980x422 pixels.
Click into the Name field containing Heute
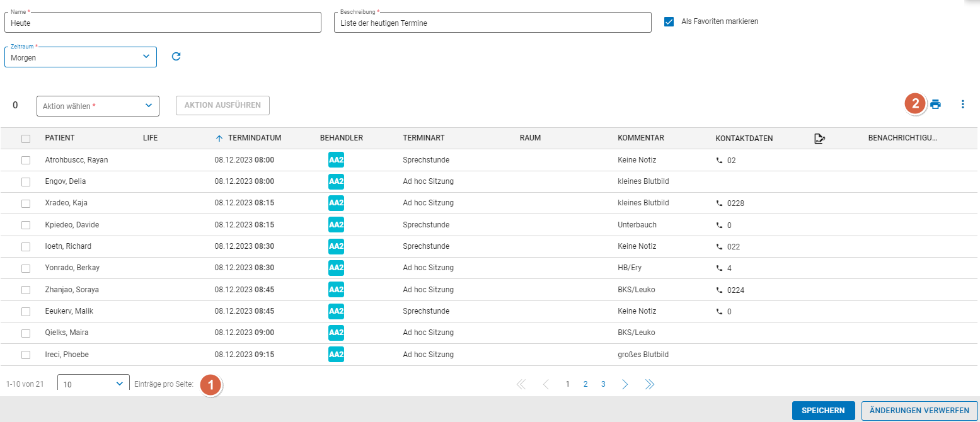[x=163, y=23]
